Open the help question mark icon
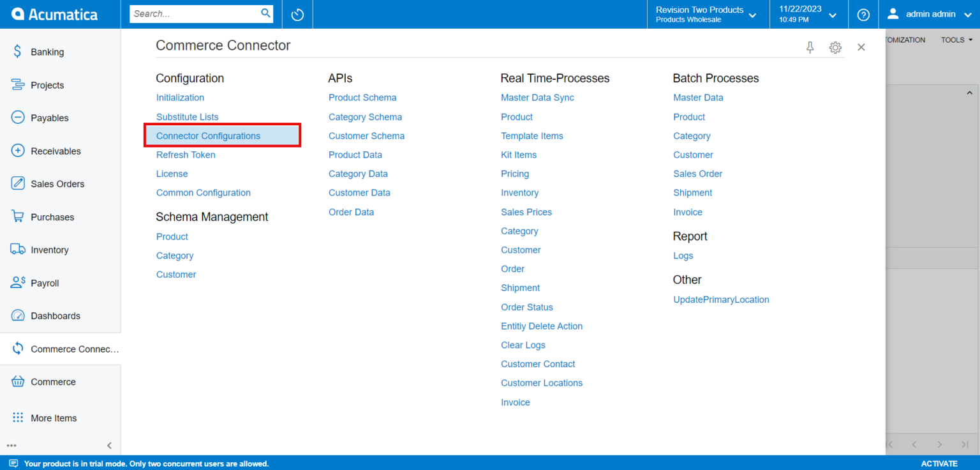Viewport: 980px width, 470px height. (863, 14)
